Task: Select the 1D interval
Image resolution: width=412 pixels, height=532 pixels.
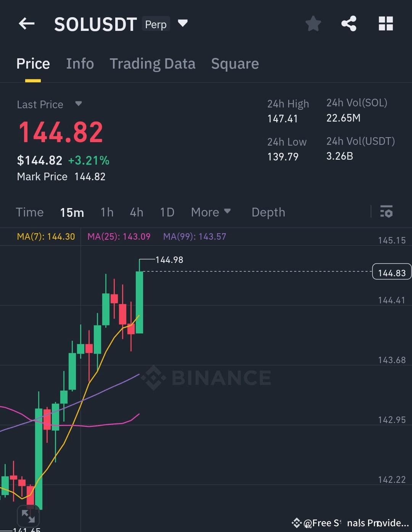Action: [167, 212]
